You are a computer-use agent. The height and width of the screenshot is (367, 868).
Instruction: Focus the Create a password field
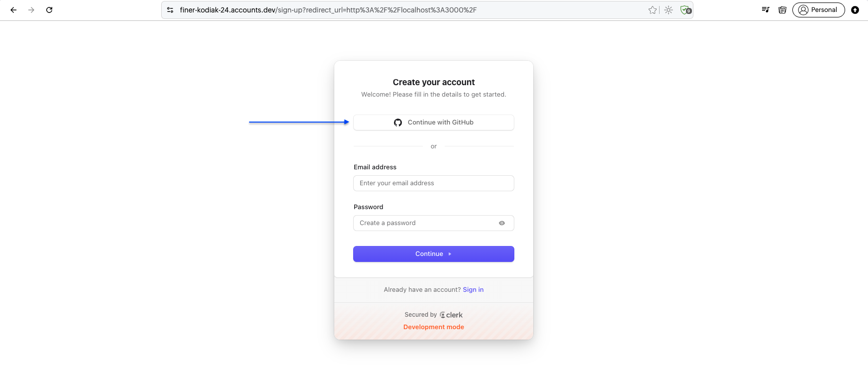pos(434,223)
